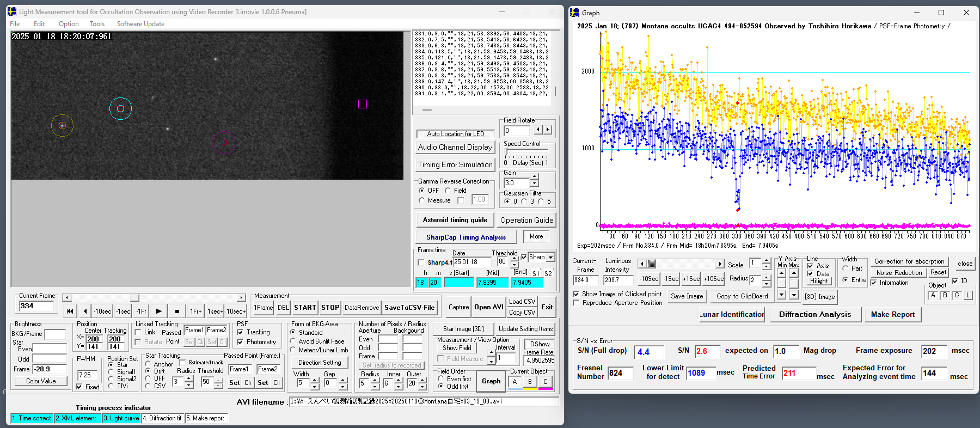
Task: Open the Software Update menu
Action: [140, 24]
